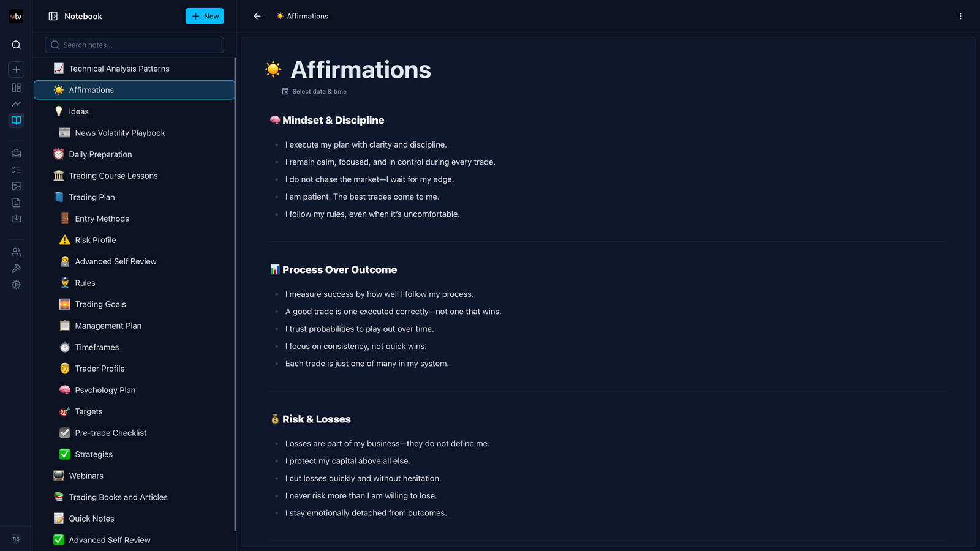Click the plus add icon in left rail
Viewport: 980px width, 551px height.
coord(17,69)
